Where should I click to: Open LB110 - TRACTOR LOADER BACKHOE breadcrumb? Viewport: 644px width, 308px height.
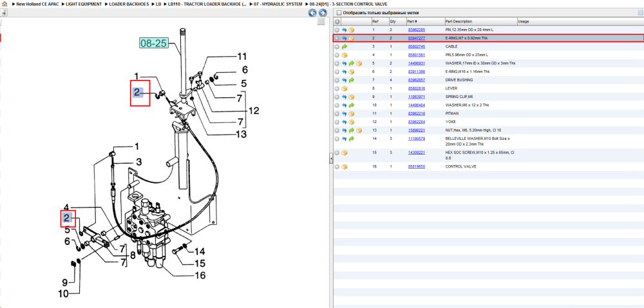[207, 4]
